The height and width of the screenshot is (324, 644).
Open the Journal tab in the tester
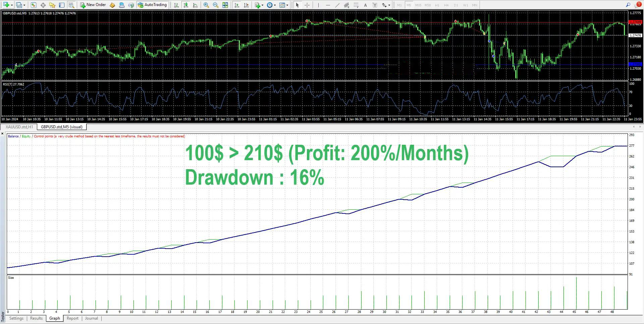91,318
